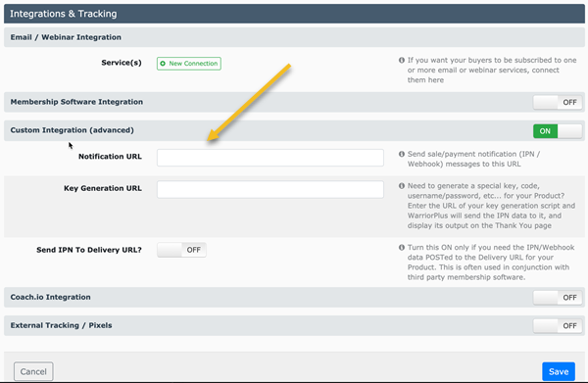
Task: Click the Key Generation URL label
Action: (x=102, y=188)
